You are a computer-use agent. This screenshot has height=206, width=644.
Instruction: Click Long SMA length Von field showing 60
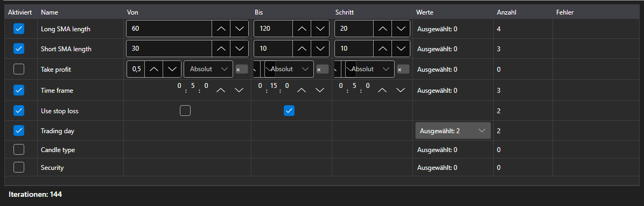click(x=169, y=29)
